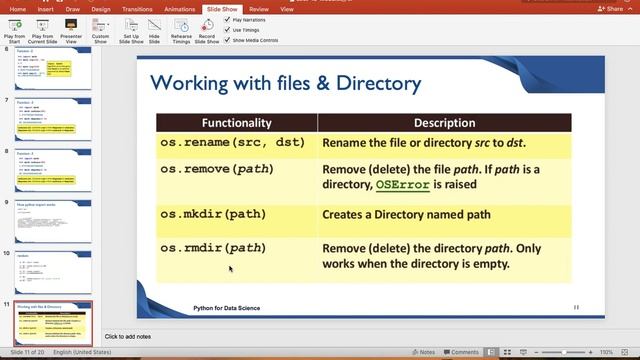Select slide 9 thumbnail

(53, 221)
